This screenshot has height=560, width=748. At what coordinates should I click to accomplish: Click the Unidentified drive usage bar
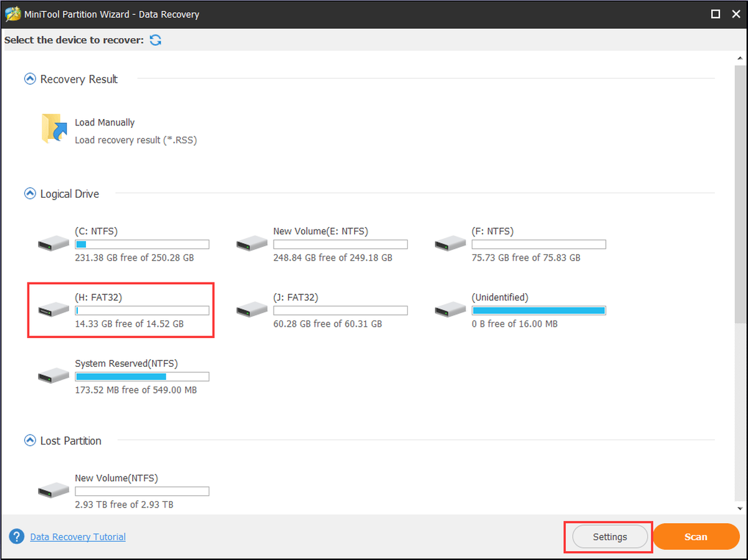pyautogui.click(x=539, y=311)
